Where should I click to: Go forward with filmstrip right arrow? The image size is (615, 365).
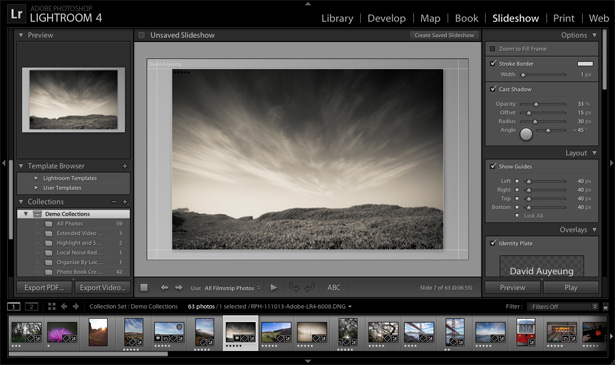[x=76, y=307]
